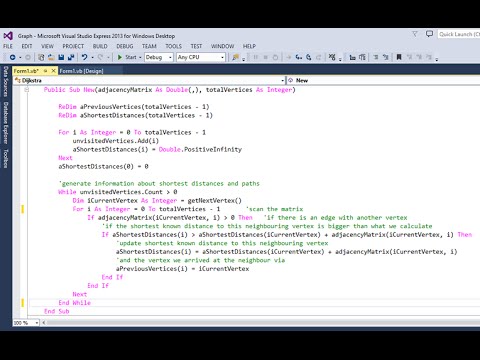Open the Redo history dropdown arrow
Viewport: 480px width, 360px height.
(x=108, y=57)
